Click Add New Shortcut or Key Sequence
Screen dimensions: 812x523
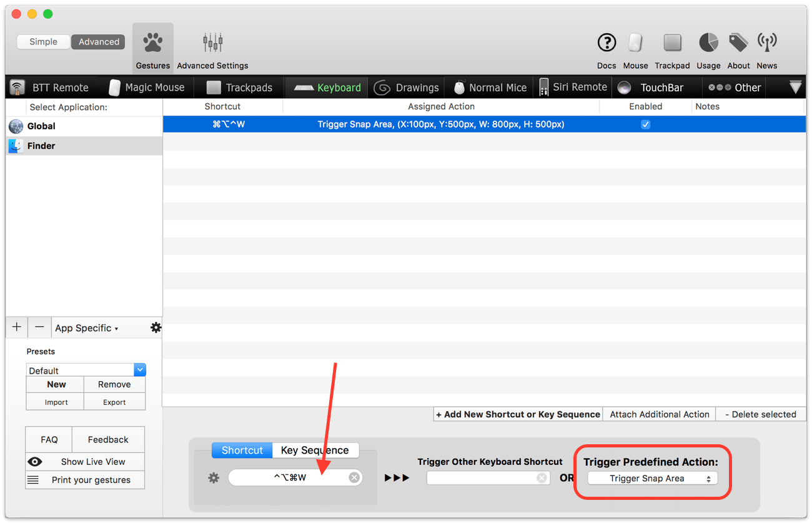518,414
